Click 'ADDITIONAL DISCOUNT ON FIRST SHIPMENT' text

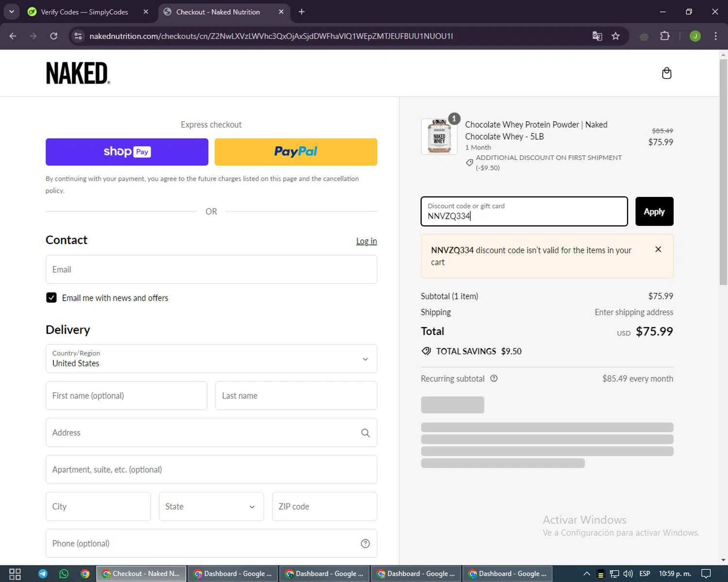tap(548, 158)
